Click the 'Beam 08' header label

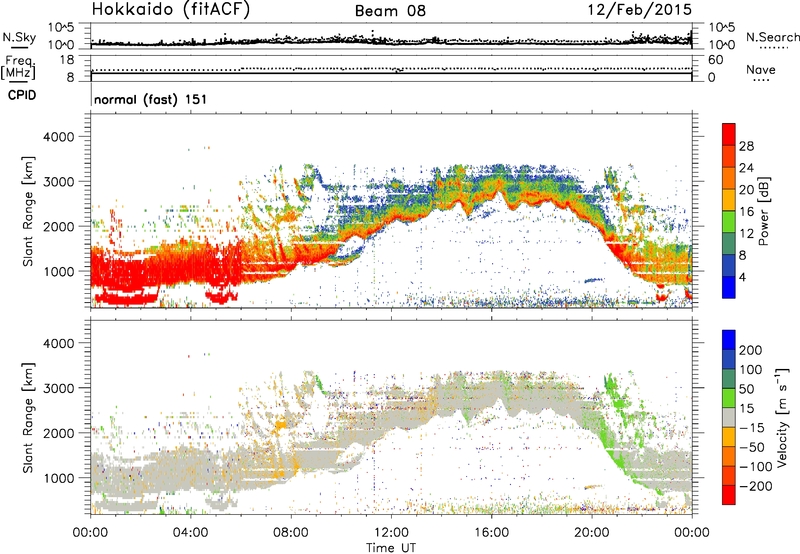pos(390,11)
